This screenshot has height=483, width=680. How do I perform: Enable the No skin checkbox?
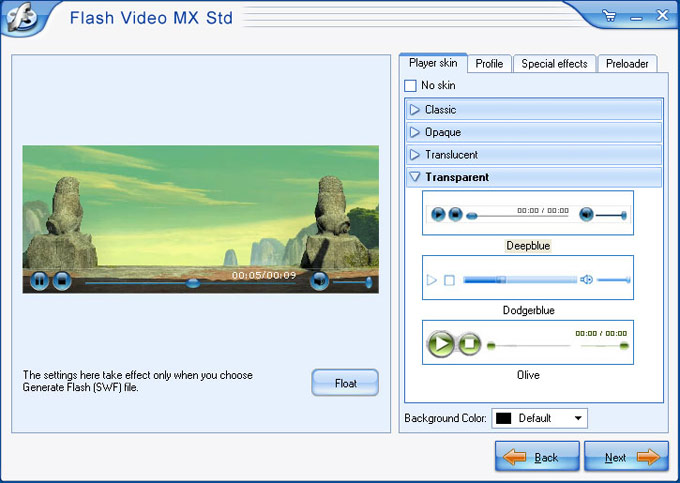click(x=410, y=85)
